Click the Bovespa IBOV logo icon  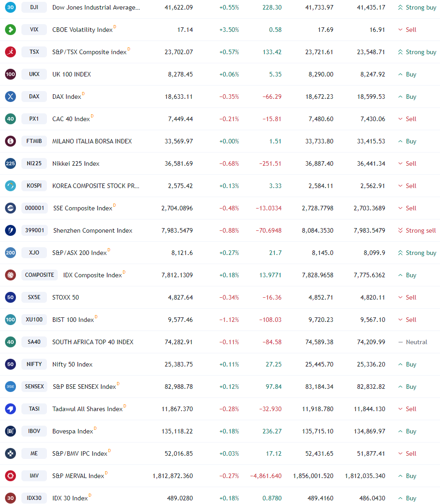[x=10, y=431]
